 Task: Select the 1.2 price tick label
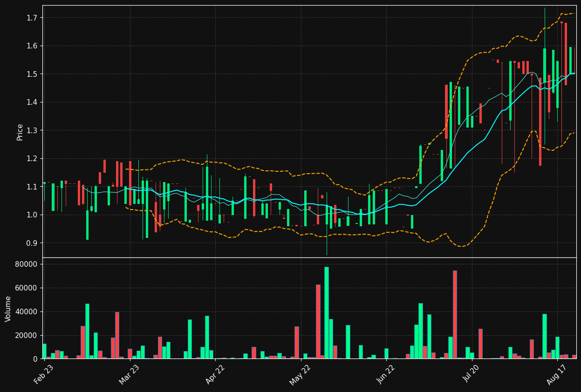33,159
